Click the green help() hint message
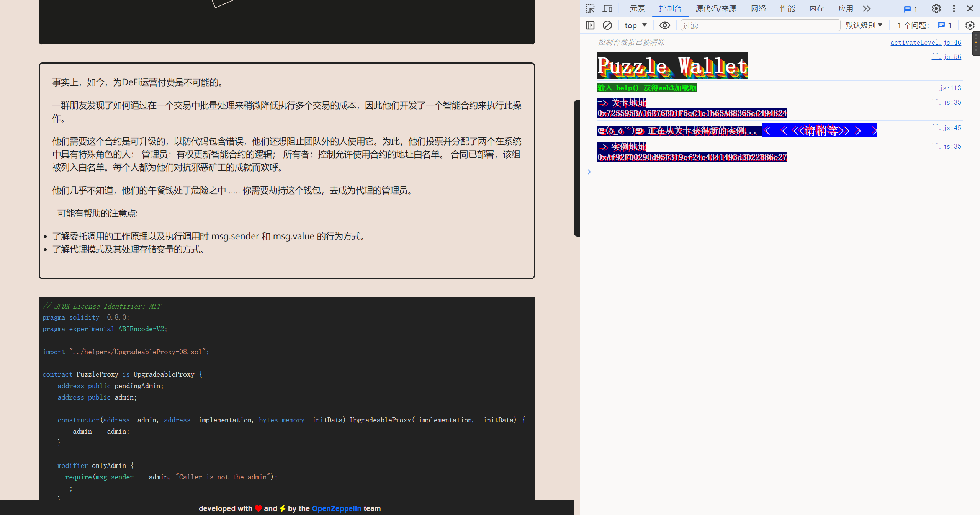The width and height of the screenshot is (980, 515). pos(647,88)
